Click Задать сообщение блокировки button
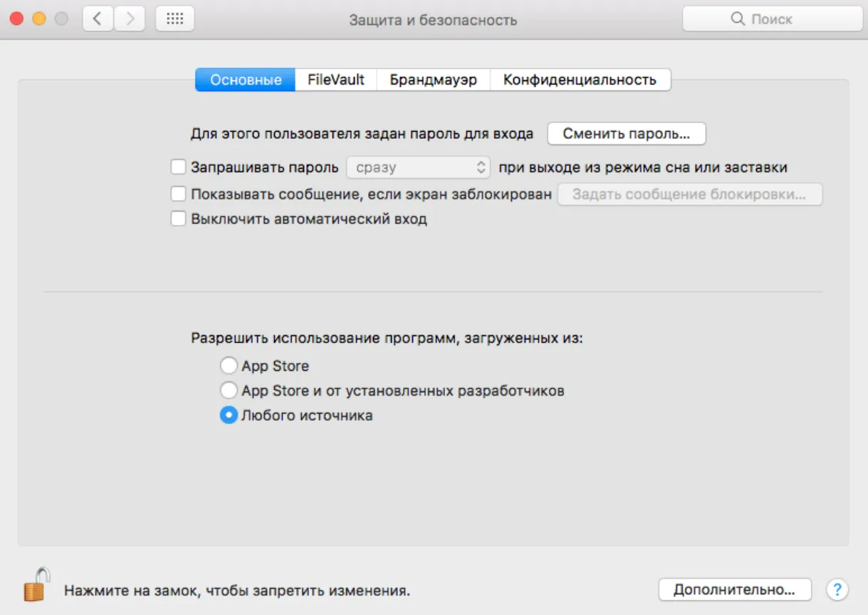 point(690,194)
